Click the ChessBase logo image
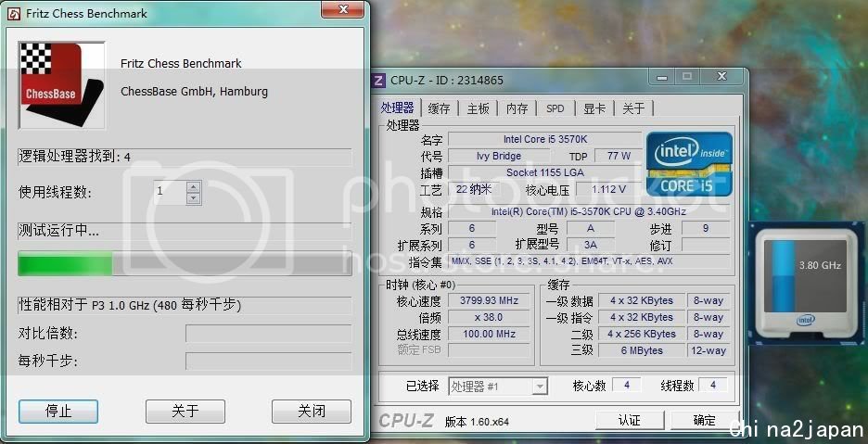 [x=61, y=85]
